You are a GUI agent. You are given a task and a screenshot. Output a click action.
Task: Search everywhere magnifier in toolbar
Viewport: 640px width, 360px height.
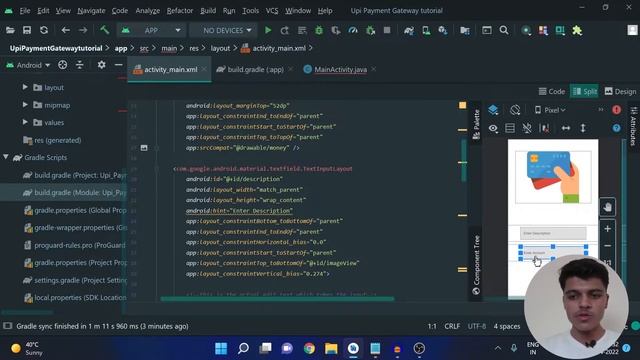[x=504, y=30]
